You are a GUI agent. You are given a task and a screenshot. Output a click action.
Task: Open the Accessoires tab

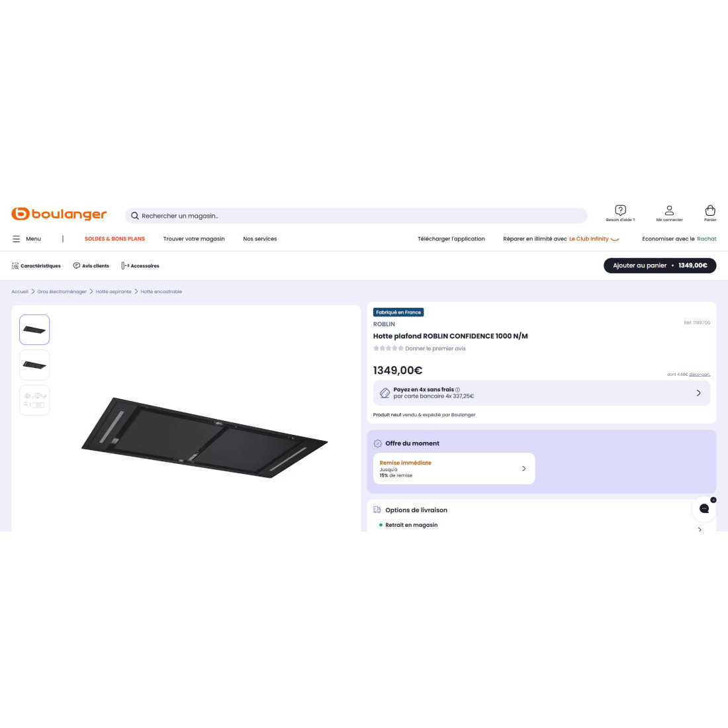[x=140, y=265]
